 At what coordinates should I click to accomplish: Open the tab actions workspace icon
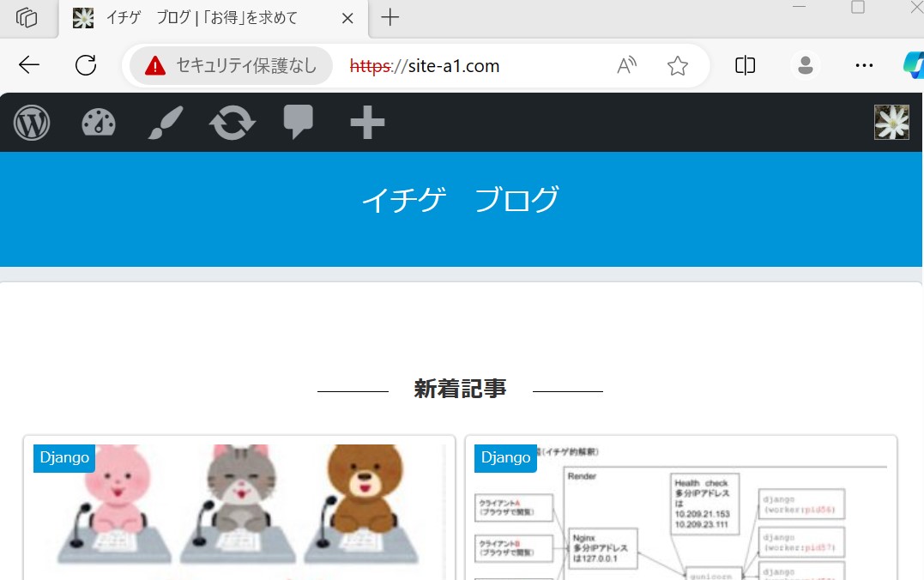click(27, 18)
